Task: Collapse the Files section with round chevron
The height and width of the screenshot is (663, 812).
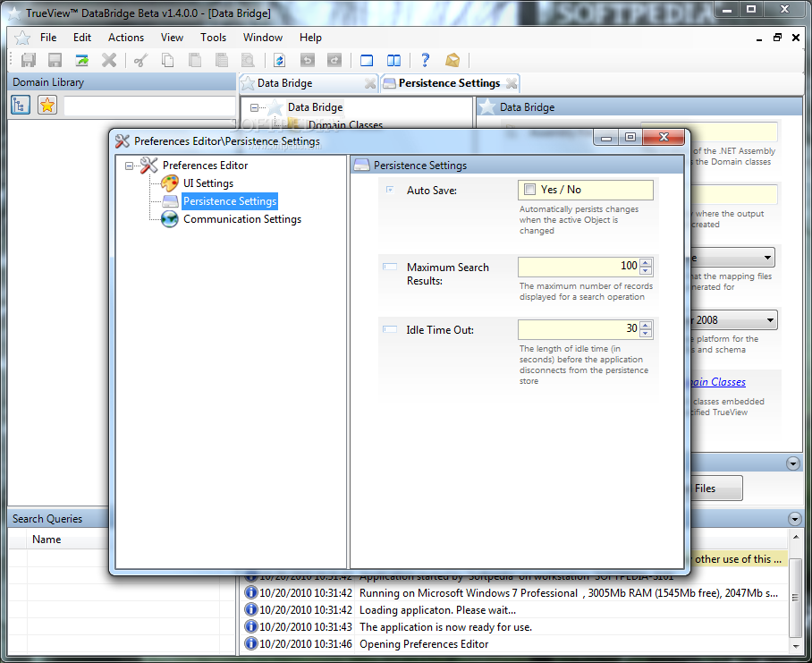Action: click(x=793, y=463)
